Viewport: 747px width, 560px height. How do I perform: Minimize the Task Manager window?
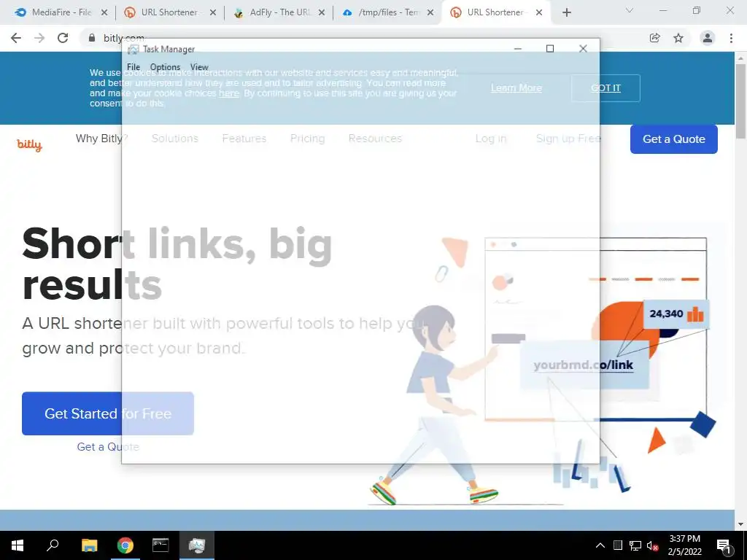[518, 49]
